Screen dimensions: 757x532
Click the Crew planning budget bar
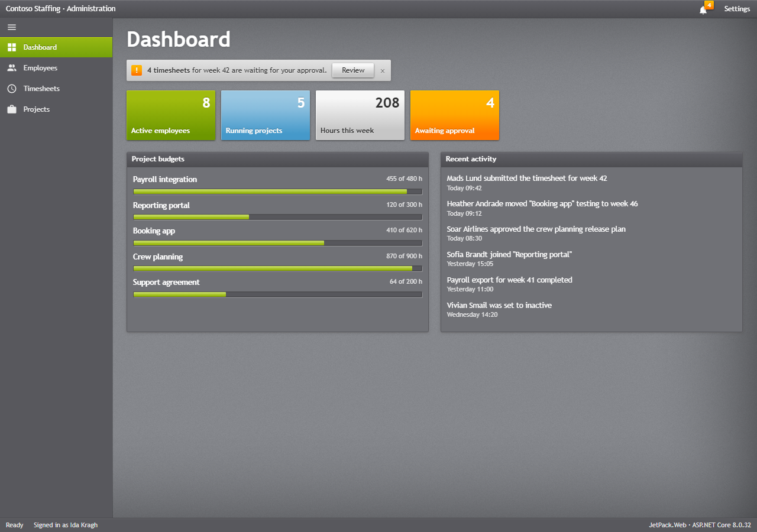tap(278, 268)
